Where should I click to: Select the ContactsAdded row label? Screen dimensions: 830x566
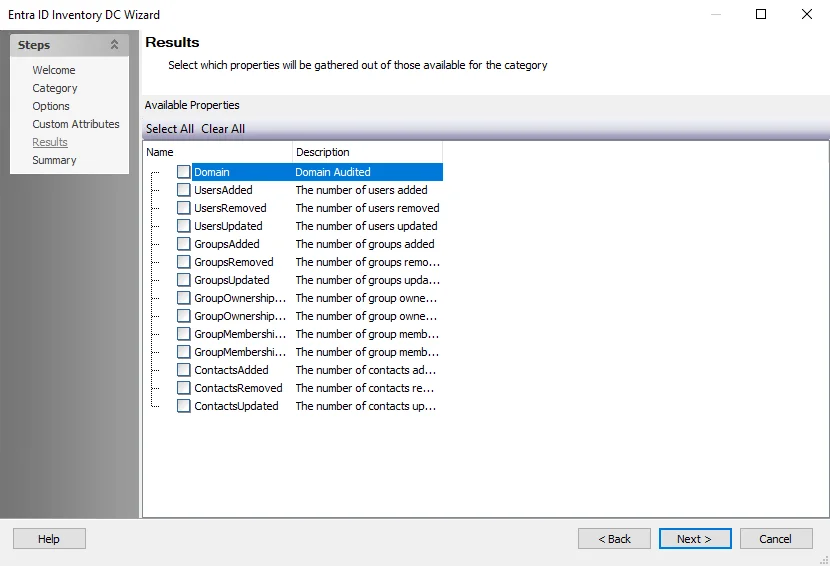click(231, 370)
